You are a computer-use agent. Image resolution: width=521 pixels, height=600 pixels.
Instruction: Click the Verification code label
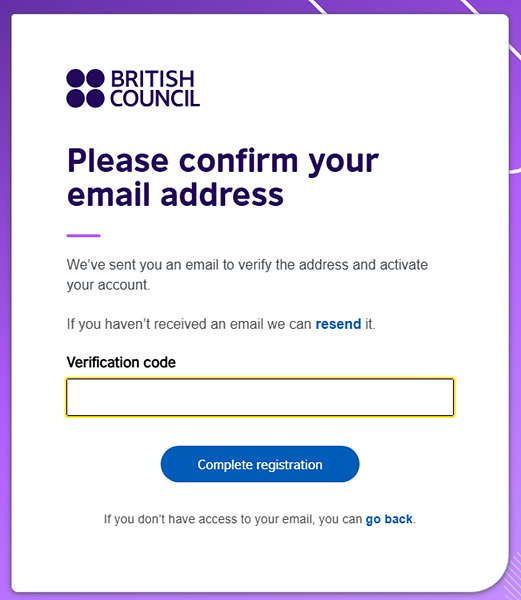[121, 362]
